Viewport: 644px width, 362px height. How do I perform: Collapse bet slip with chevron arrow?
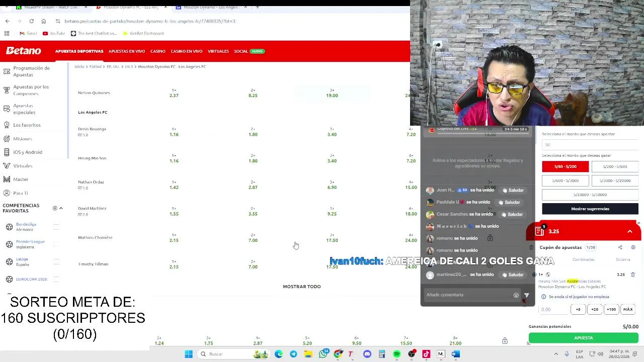click(x=629, y=231)
